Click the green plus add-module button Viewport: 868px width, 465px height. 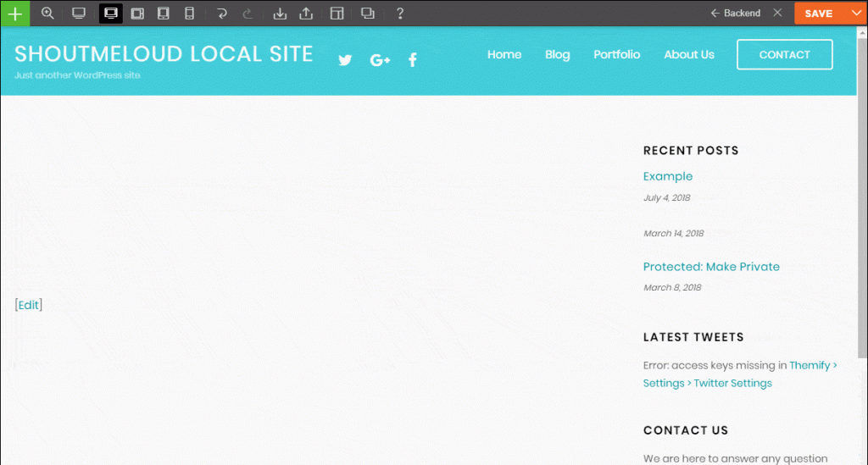pyautogui.click(x=15, y=14)
